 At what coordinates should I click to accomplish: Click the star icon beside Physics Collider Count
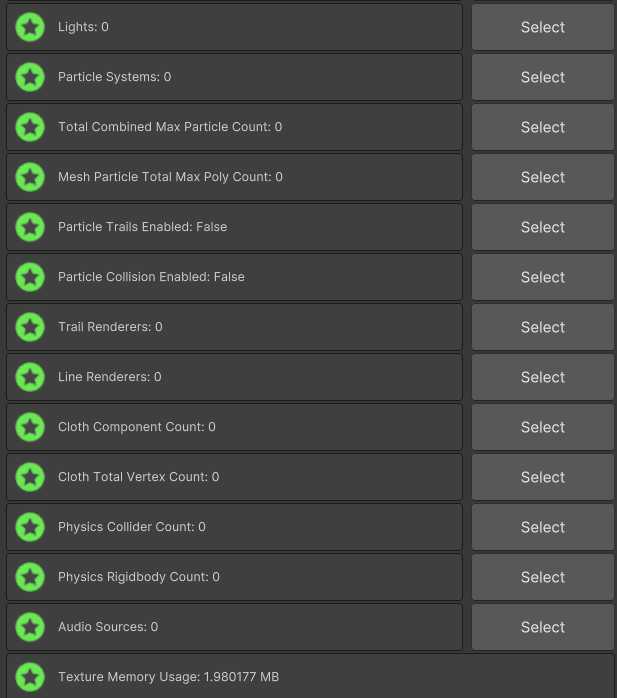tap(31, 527)
